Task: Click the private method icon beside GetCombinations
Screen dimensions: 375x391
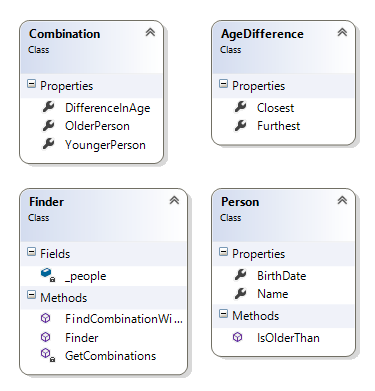Action: [48, 355]
